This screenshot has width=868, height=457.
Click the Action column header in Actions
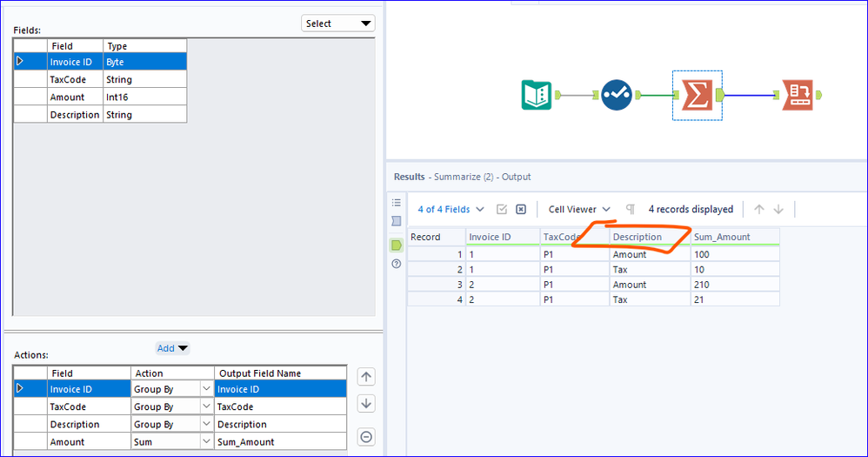click(173, 373)
